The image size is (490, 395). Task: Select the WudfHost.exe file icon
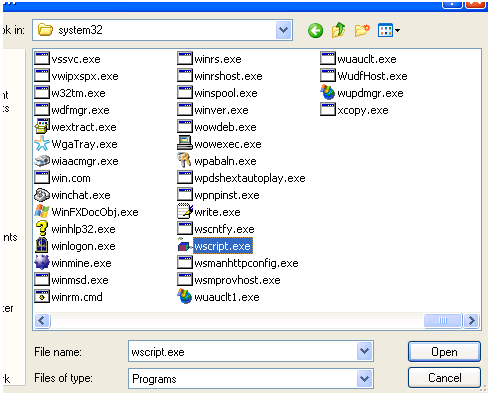328,76
